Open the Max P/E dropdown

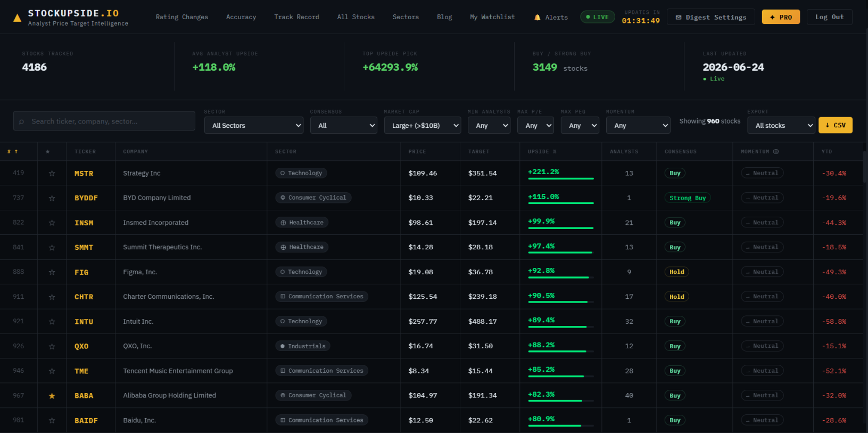(x=535, y=125)
